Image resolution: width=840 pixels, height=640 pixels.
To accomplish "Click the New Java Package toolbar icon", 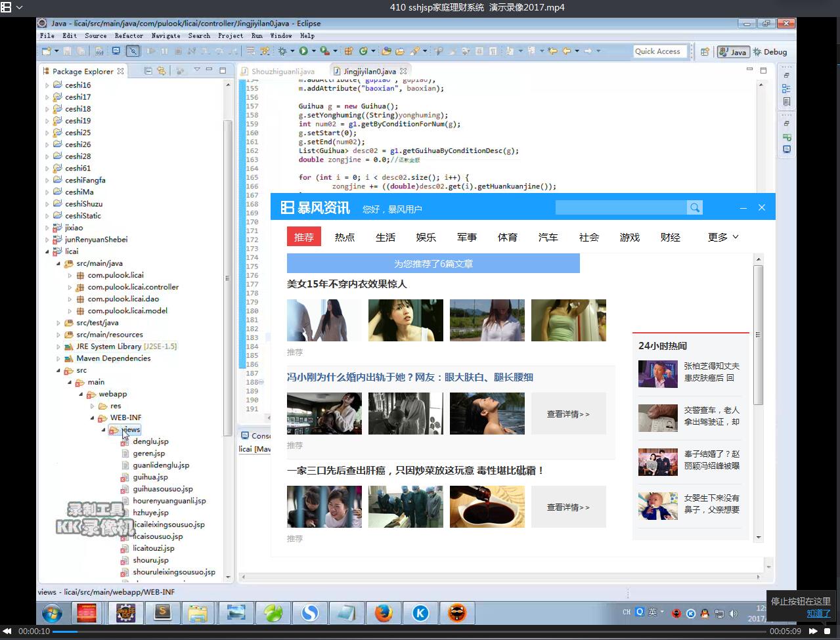I will pos(349,51).
